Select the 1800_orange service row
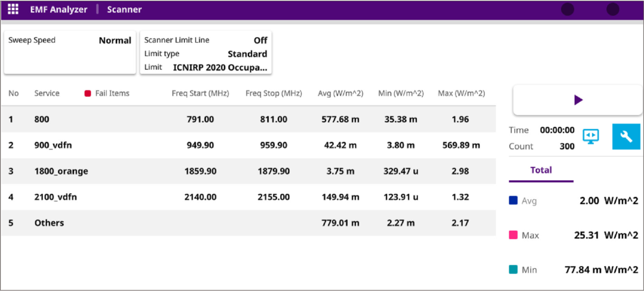 [x=248, y=171]
